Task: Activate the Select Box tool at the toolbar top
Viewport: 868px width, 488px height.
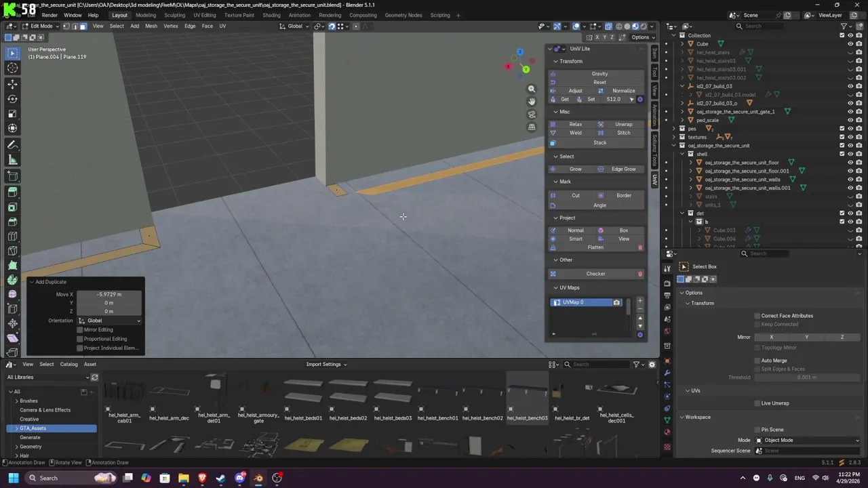Action: 12,53
